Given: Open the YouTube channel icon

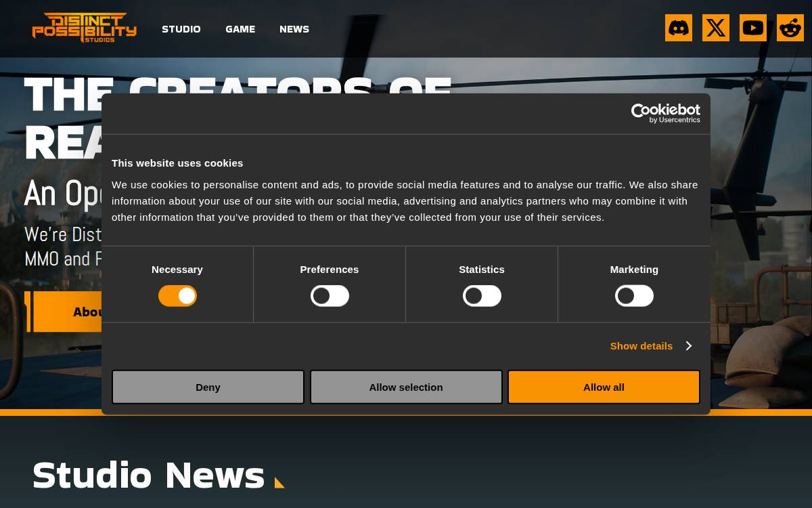Looking at the screenshot, I should click(x=753, y=28).
